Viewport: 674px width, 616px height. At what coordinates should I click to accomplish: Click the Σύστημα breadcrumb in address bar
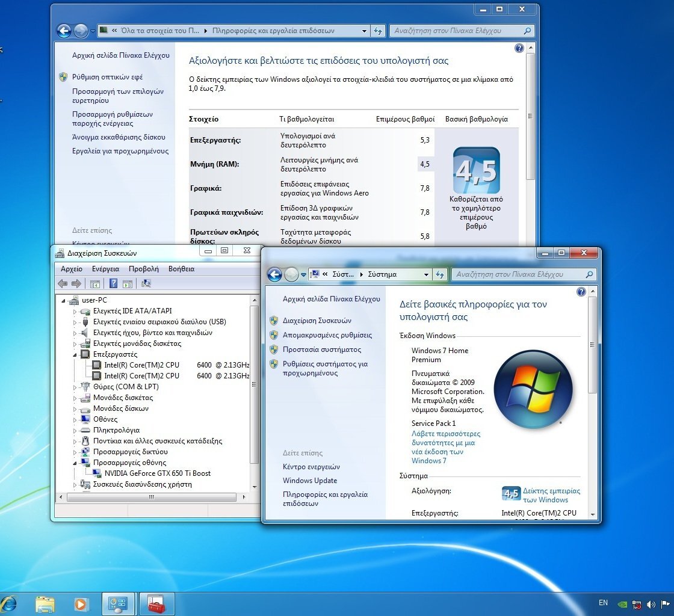click(382, 274)
